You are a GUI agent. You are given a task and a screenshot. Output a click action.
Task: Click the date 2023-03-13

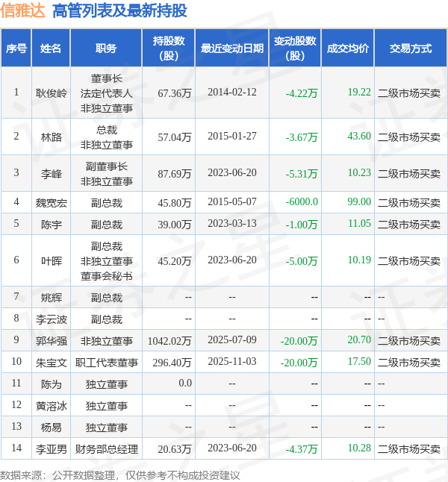232,224
